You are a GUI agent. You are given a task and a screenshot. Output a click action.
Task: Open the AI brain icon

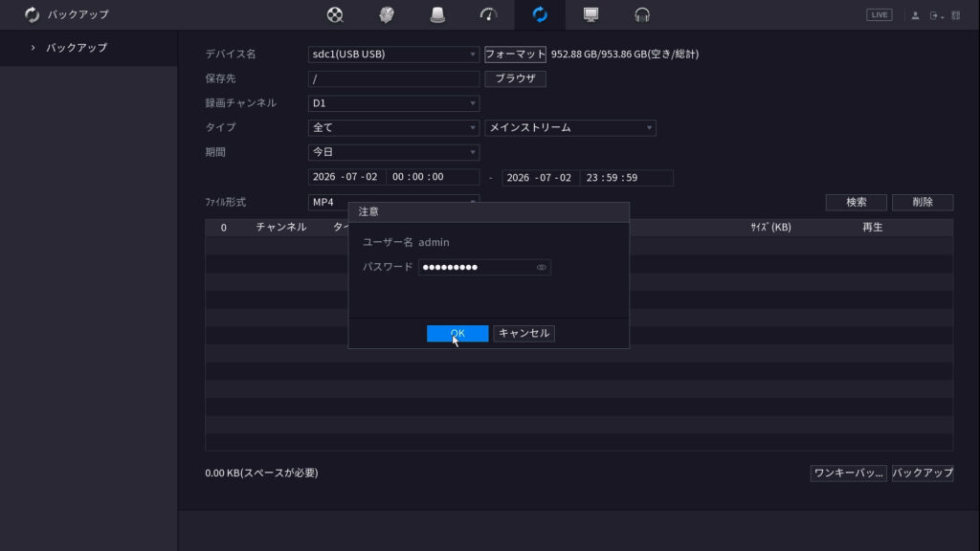[387, 14]
